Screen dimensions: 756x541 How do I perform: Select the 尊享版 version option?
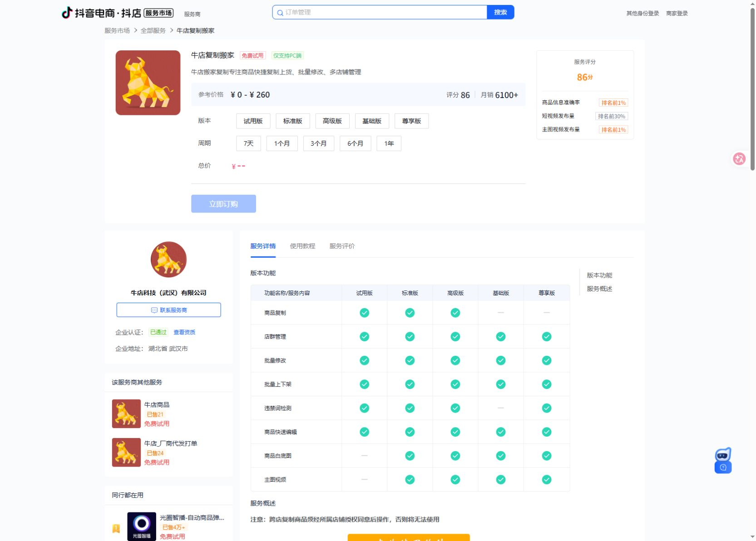coord(411,121)
